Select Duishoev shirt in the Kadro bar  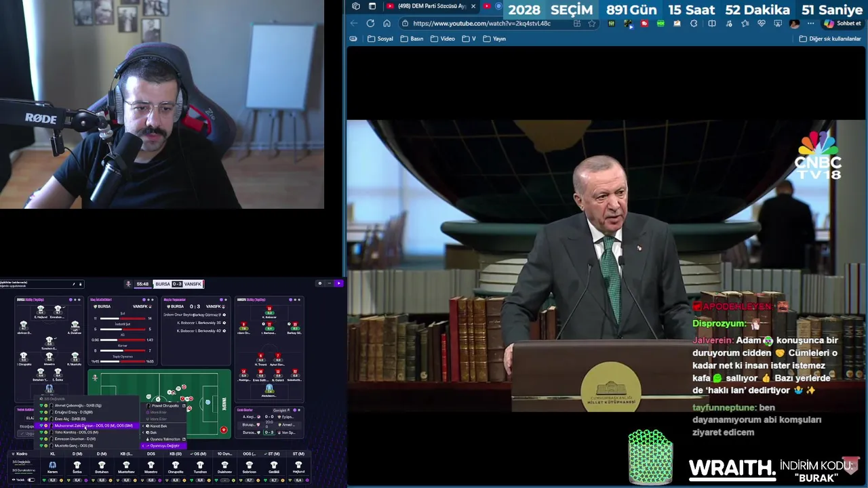(224, 465)
